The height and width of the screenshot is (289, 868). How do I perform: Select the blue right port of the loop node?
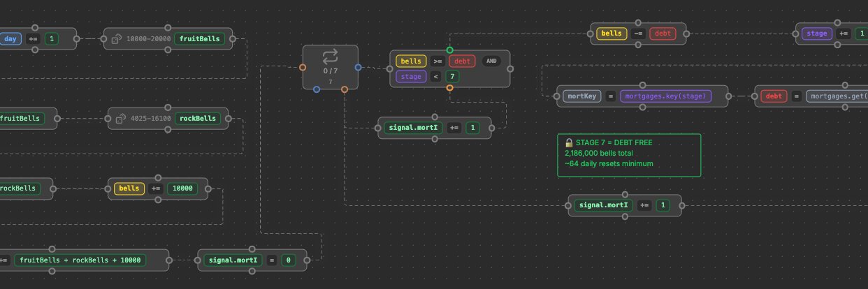[x=359, y=68]
